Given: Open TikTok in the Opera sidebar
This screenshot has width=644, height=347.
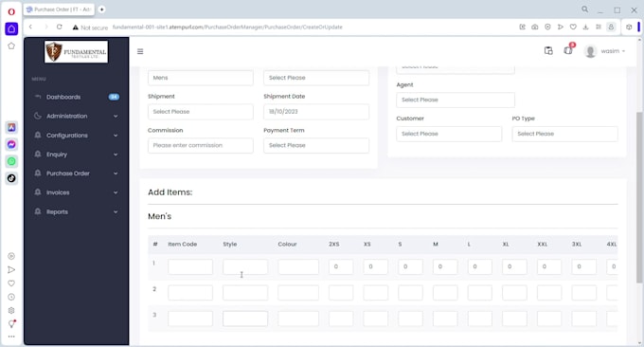Looking at the screenshot, I should point(11,178).
